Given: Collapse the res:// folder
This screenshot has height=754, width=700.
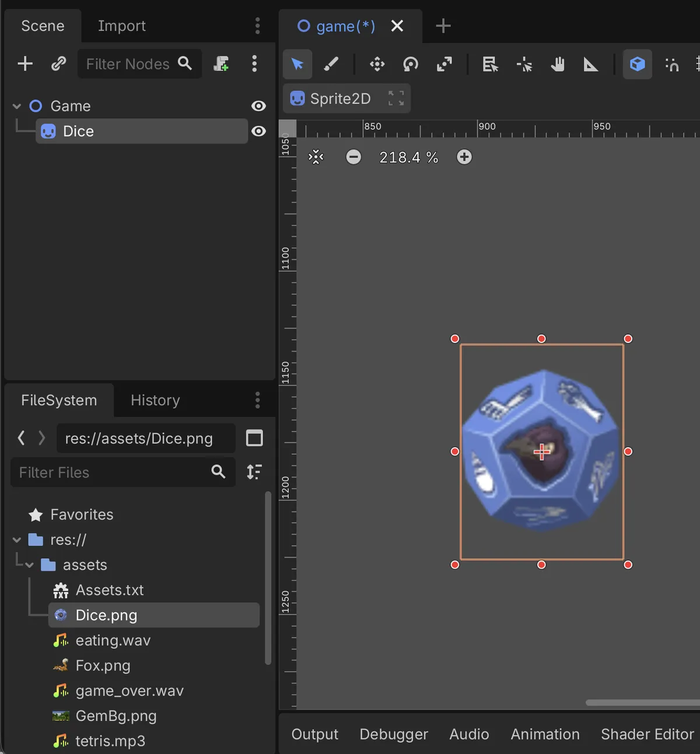Looking at the screenshot, I should tap(17, 540).
